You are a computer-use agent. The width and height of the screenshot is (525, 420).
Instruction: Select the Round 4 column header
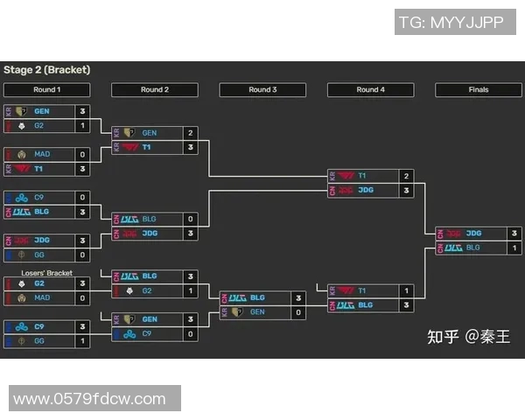tap(371, 90)
